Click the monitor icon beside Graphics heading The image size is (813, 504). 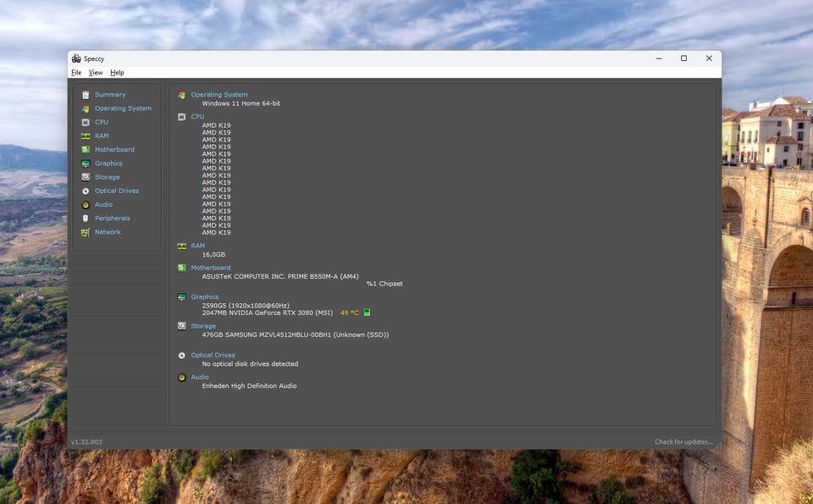coord(181,297)
